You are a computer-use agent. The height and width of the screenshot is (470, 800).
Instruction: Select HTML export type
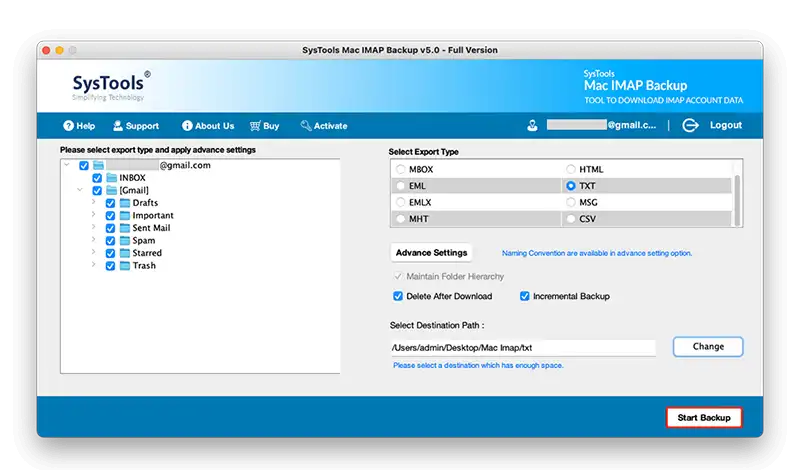click(571, 169)
